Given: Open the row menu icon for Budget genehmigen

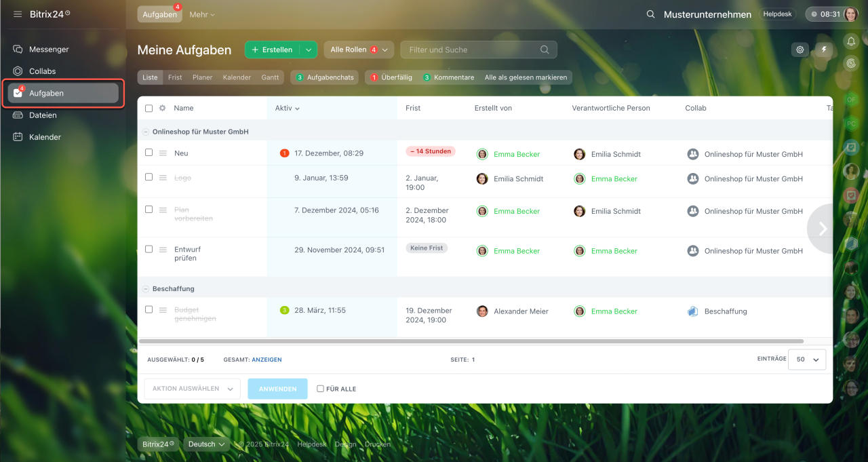Looking at the screenshot, I should [x=163, y=310].
